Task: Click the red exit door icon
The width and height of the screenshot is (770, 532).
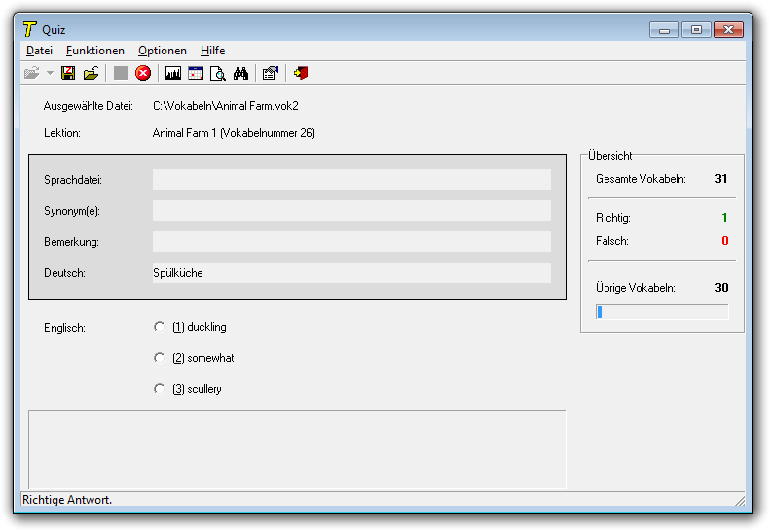Action: point(301,73)
